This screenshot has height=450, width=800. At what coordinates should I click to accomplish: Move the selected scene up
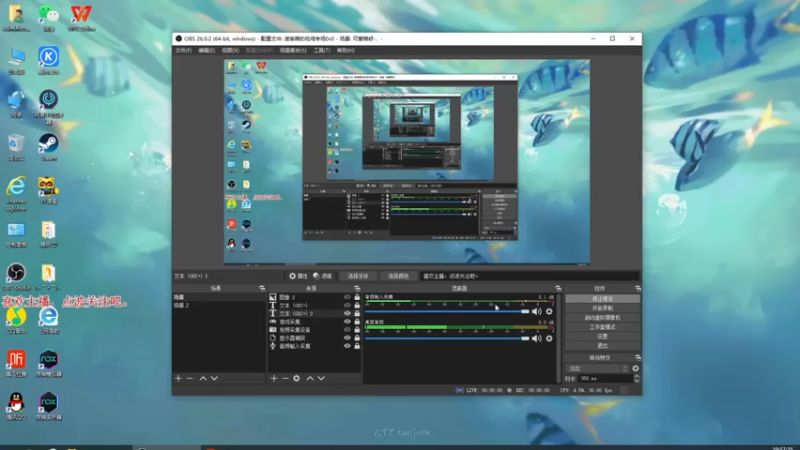(203, 379)
